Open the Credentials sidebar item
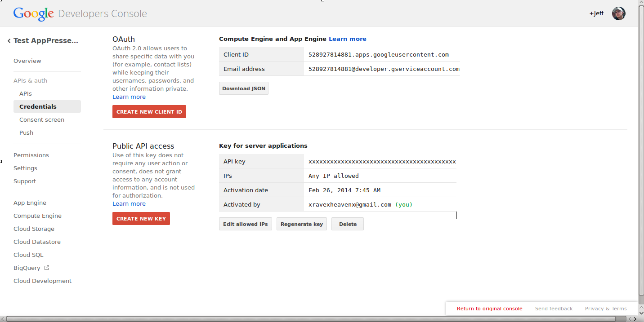This screenshot has width=644, height=322. pyautogui.click(x=38, y=106)
